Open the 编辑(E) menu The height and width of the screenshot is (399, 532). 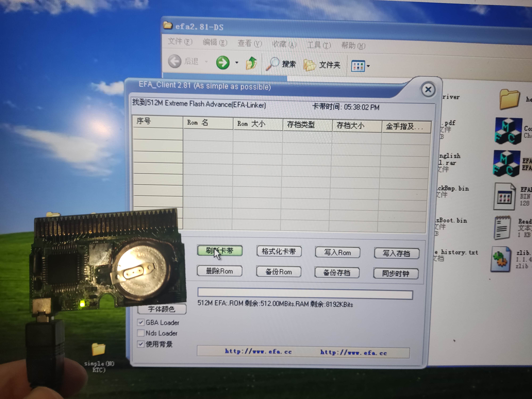pyautogui.click(x=215, y=43)
